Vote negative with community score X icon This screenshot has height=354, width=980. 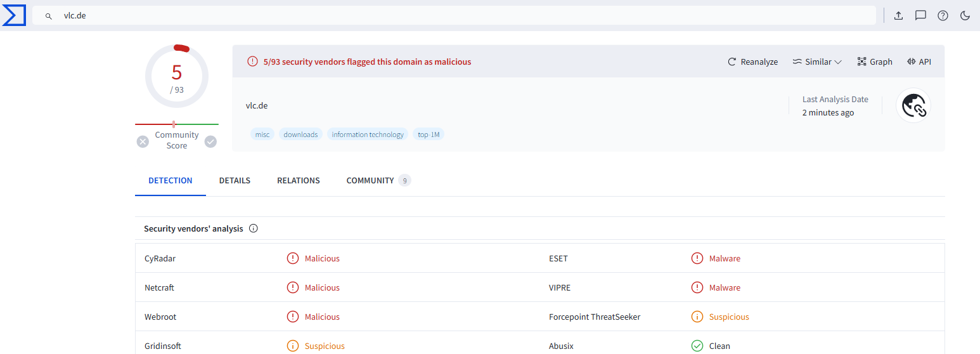tap(143, 141)
